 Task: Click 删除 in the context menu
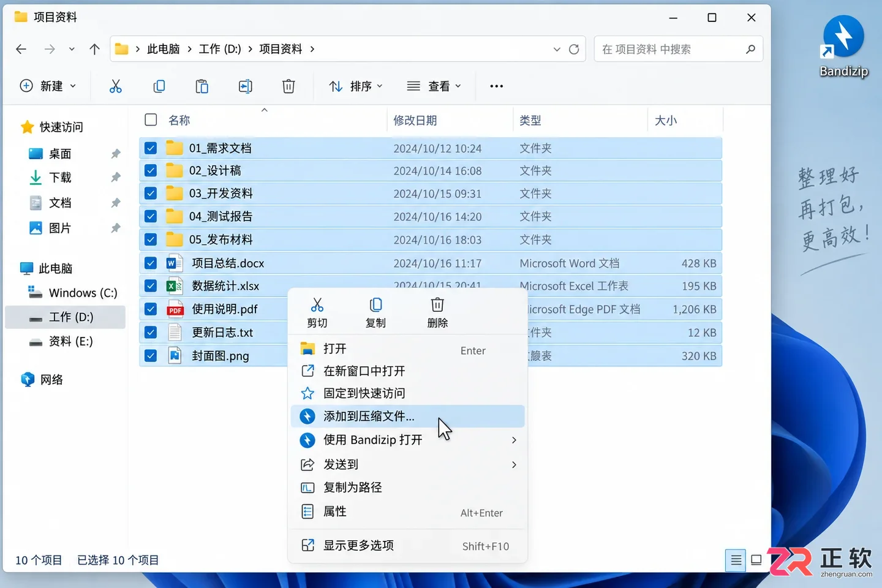(x=437, y=313)
